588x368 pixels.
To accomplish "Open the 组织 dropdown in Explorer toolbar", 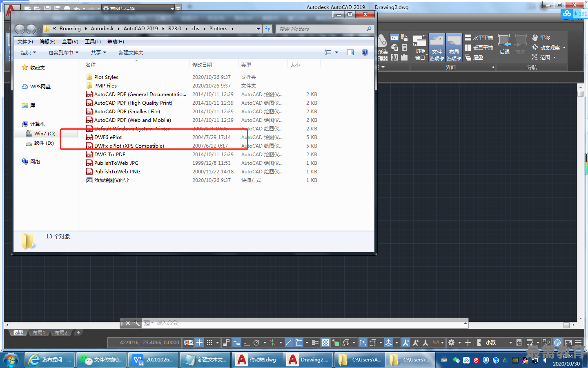I will 28,52.
